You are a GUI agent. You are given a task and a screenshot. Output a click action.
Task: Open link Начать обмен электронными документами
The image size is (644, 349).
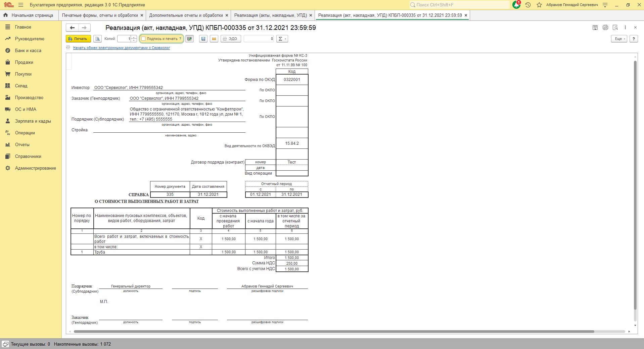tap(122, 48)
